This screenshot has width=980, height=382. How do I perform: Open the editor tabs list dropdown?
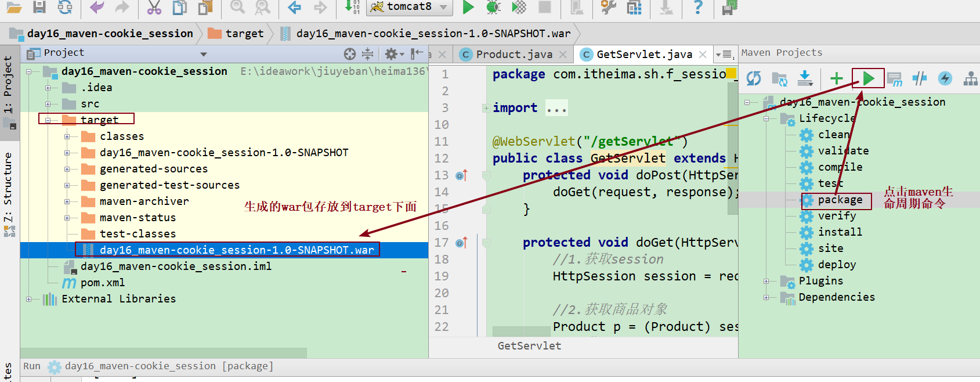coord(726,55)
